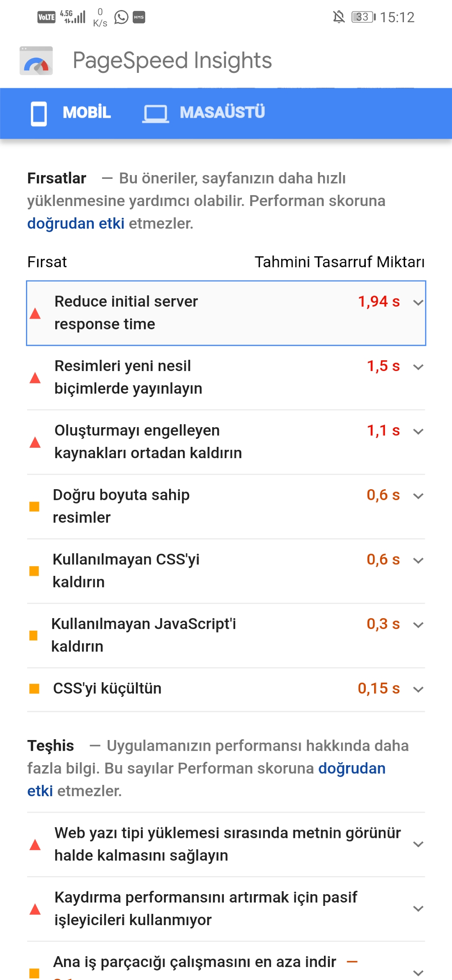Tap the PageSpeed Insights logo icon
This screenshot has width=452, height=980.
36,61
